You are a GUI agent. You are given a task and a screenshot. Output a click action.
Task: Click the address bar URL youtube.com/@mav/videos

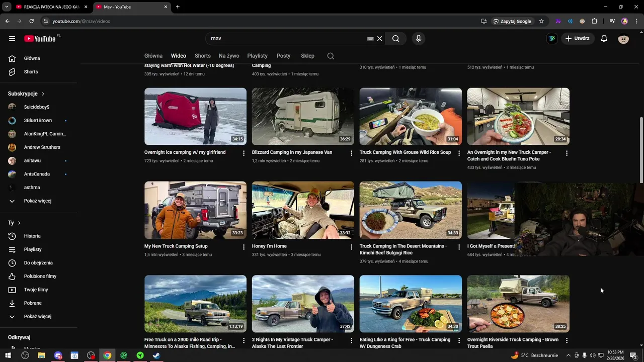81,21
